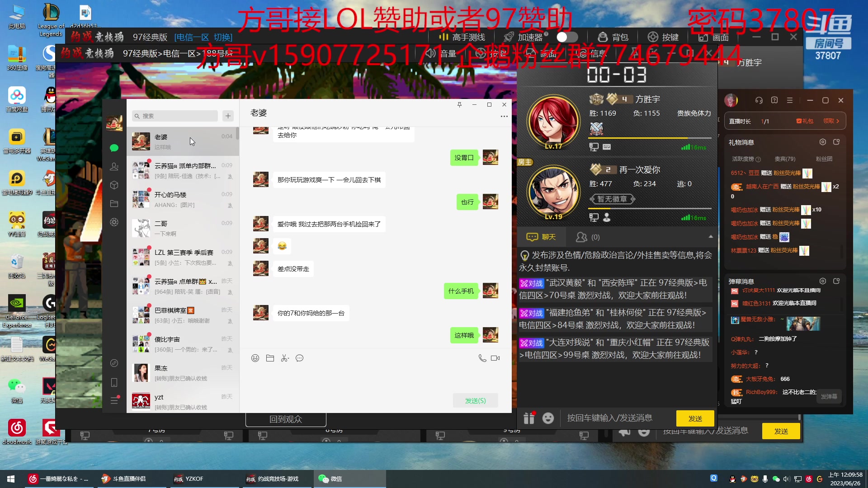
Task: Open 背包 in the game top bar
Action: point(613,37)
